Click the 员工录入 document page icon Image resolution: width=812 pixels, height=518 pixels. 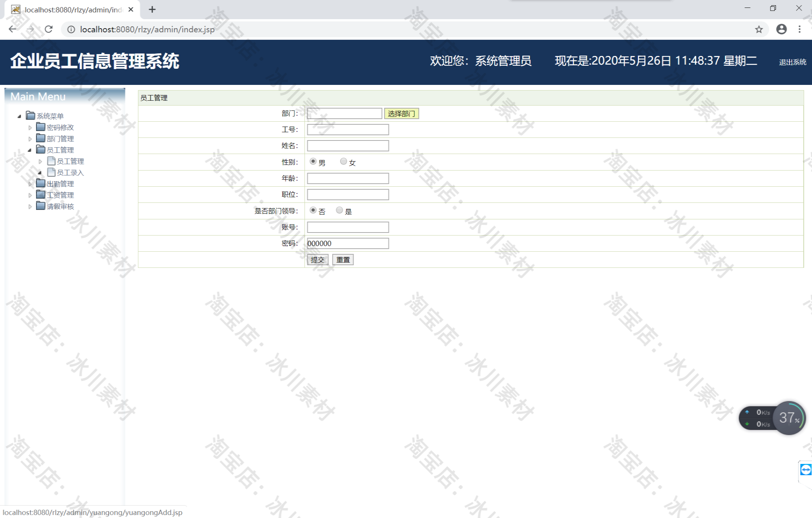click(52, 172)
